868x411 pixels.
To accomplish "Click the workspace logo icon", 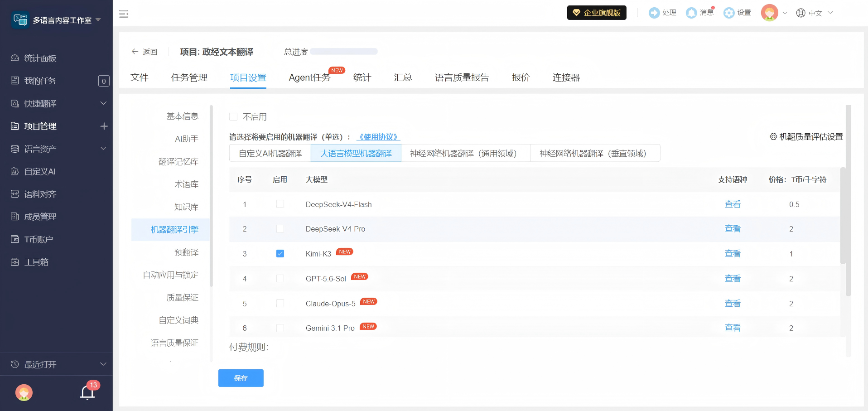I will [x=20, y=19].
